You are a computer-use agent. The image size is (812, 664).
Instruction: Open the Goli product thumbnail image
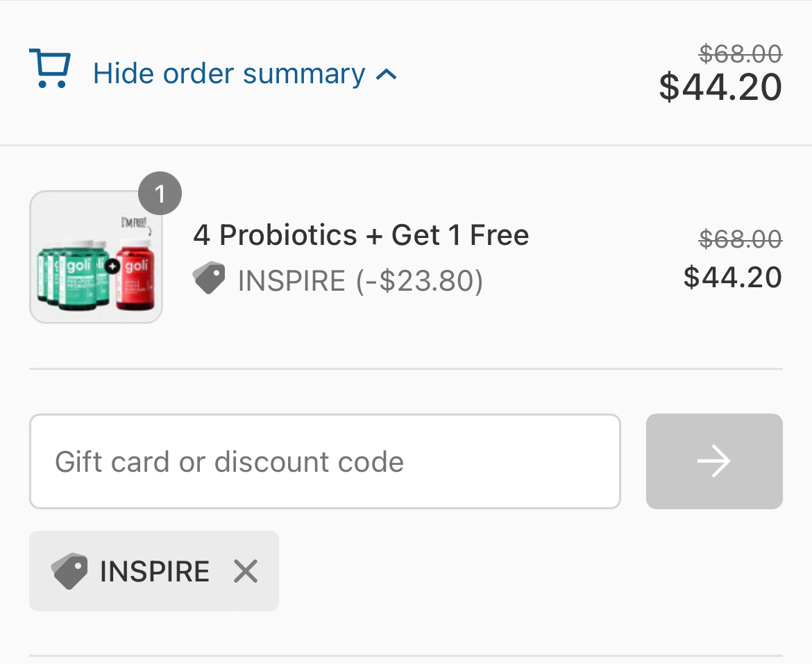click(x=96, y=257)
